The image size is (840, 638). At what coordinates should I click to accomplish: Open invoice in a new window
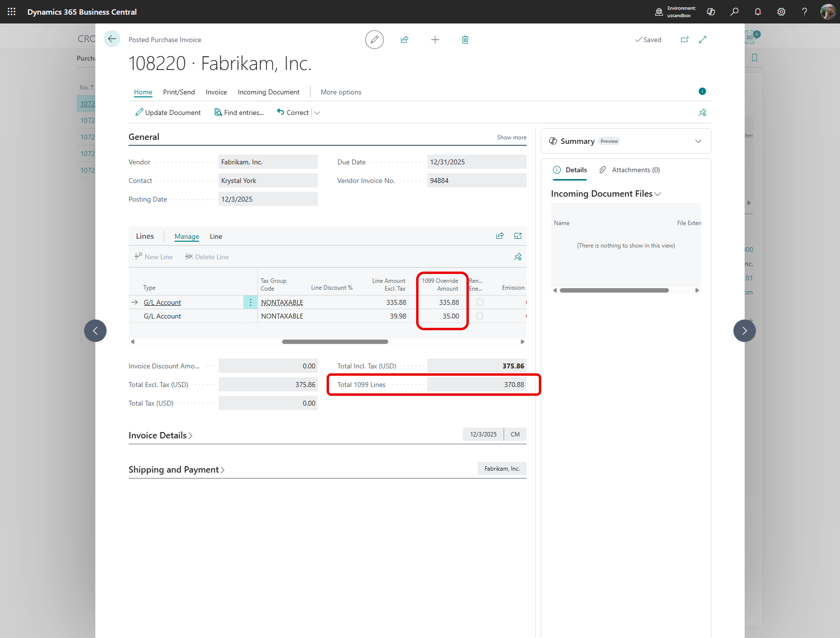click(x=685, y=40)
